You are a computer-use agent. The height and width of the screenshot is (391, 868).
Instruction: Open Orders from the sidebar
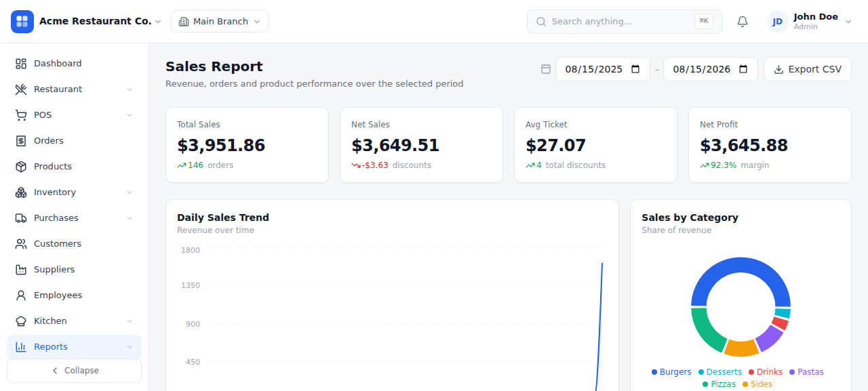point(74,141)
